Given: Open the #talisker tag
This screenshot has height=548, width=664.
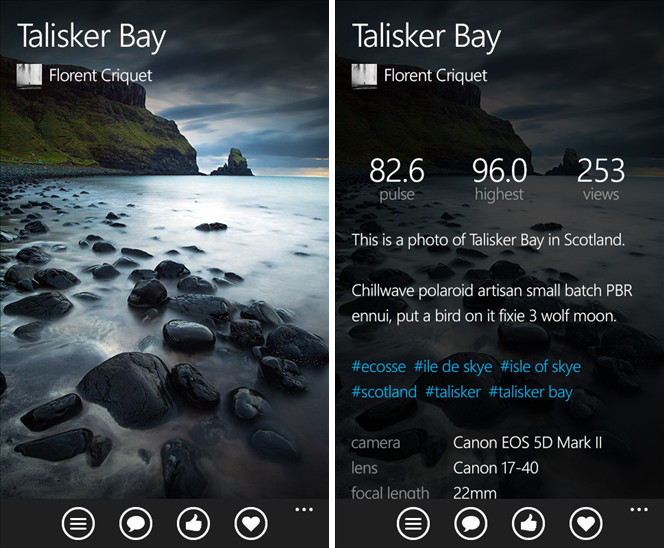Looking at the screenshot, I should pos(453,392).
